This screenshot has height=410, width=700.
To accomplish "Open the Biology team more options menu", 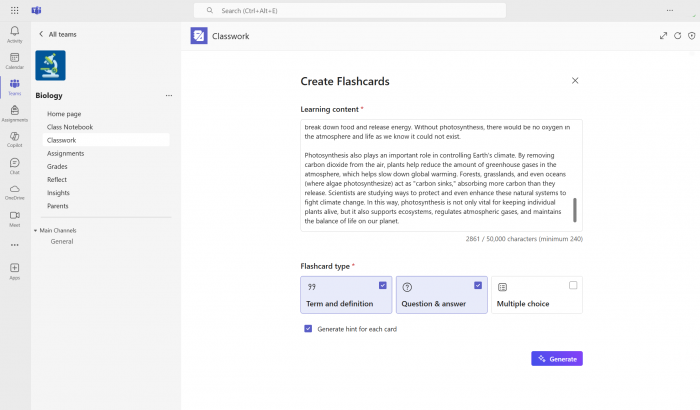I will click(168, 96).
